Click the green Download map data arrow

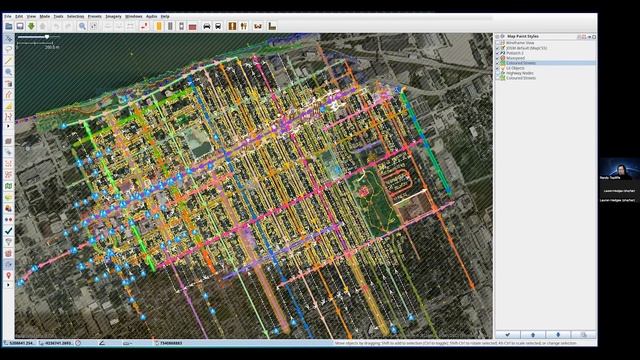pos(31,26)
